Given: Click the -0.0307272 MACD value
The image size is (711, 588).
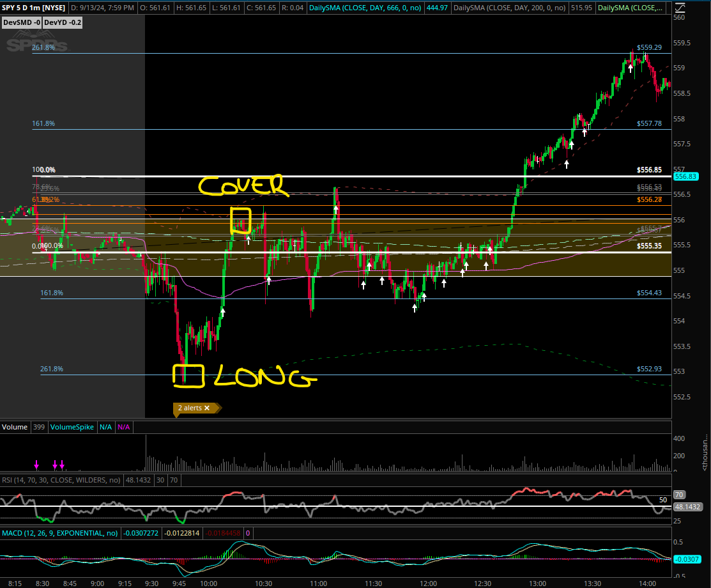Looking at the screenshot, I should click(141, 533).
